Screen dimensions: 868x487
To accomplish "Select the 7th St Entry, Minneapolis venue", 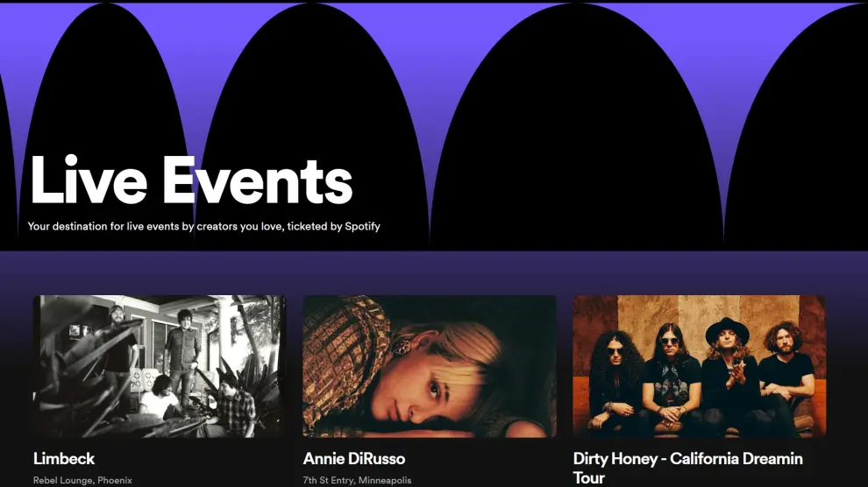I will click(x=357, y=480).
